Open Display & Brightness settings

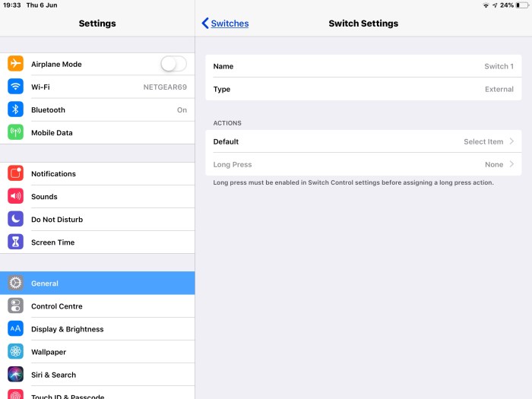97,329
